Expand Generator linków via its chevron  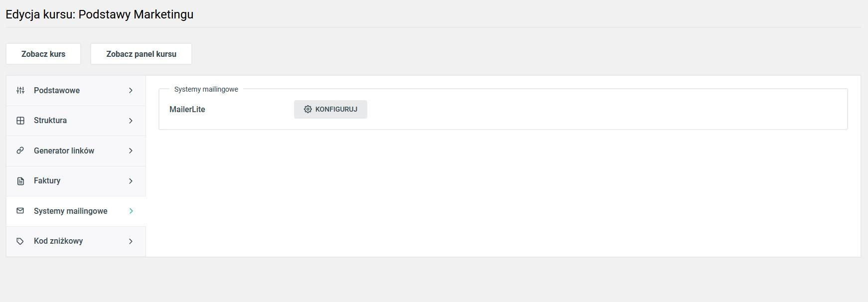coord(131,151)
